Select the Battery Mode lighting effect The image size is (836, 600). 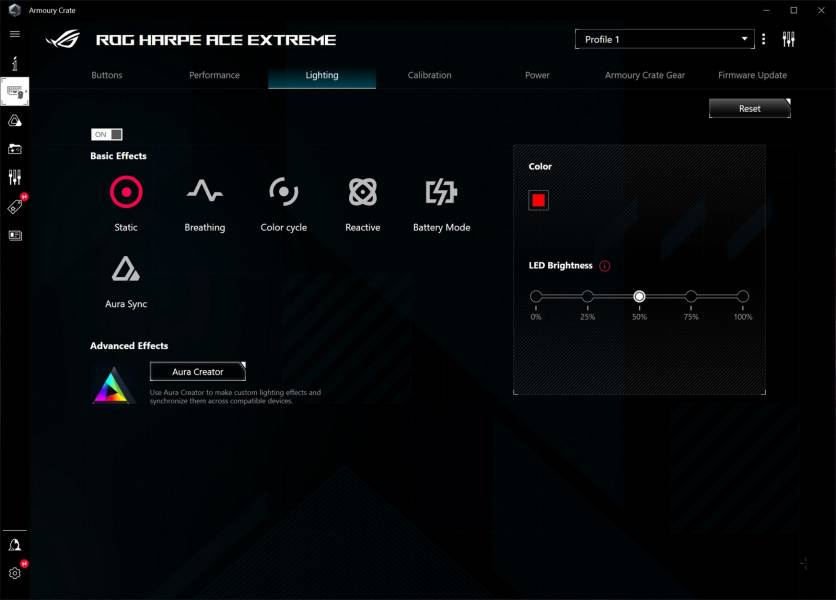pyautogui.click(x=441, y=204)
